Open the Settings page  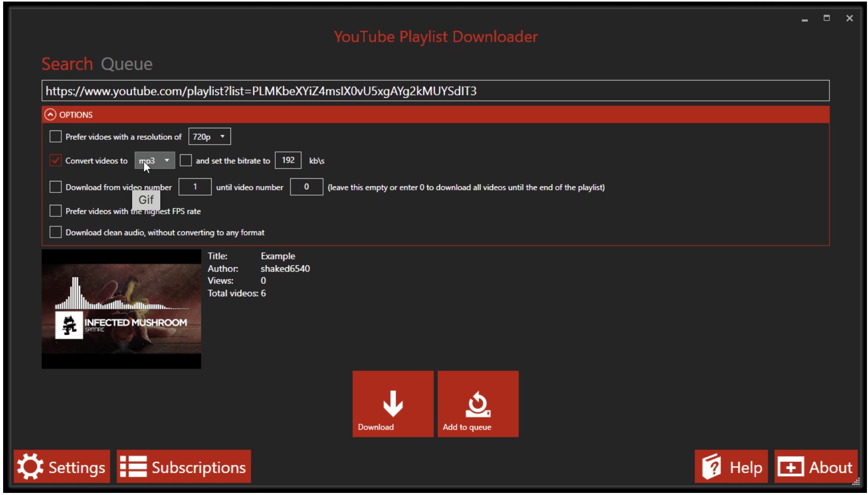point(62,466)
